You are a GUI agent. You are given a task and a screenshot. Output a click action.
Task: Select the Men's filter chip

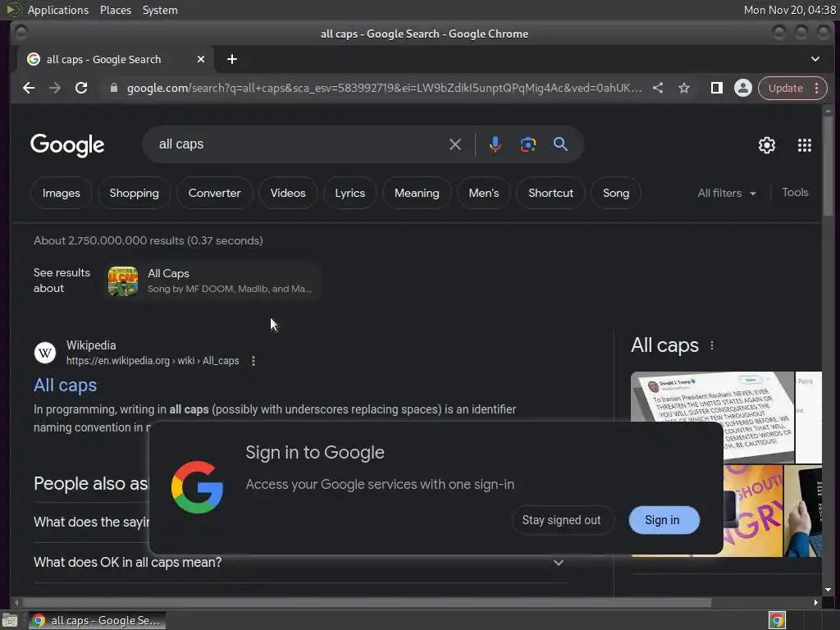click(x=484, y=193)
